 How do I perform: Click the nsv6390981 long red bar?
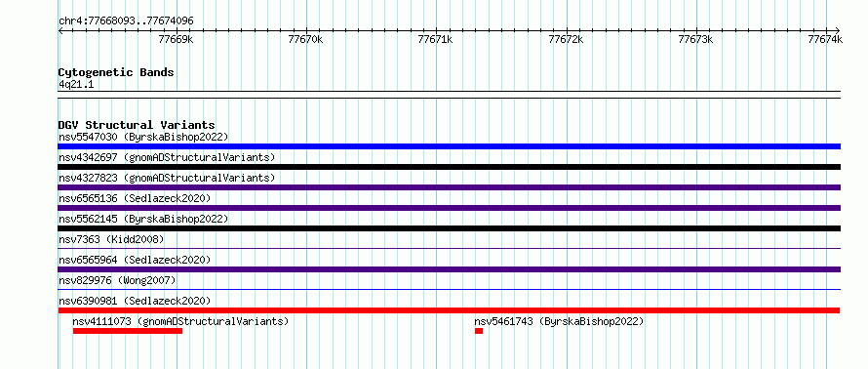tap(449, 310)
